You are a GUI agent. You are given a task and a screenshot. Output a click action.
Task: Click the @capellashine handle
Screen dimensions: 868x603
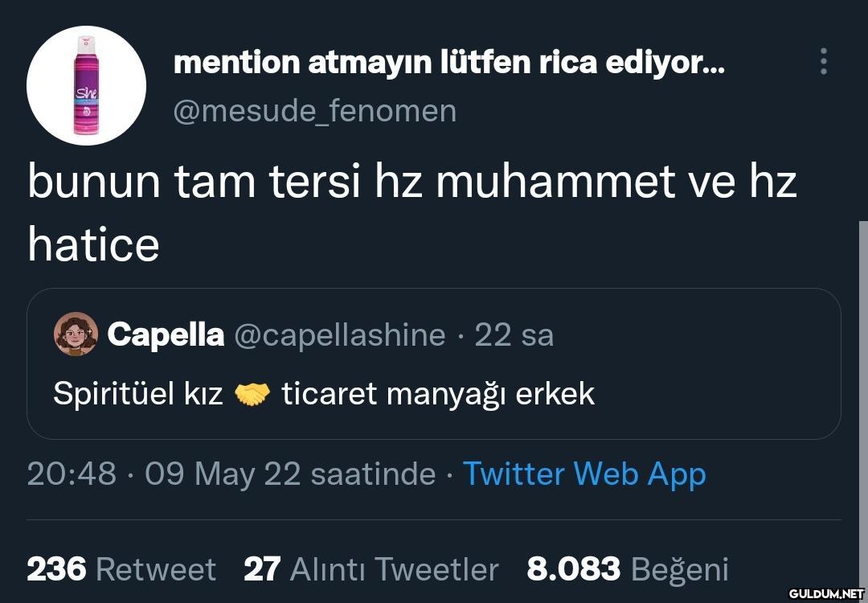pyautogui.click(x=339, y=334)
